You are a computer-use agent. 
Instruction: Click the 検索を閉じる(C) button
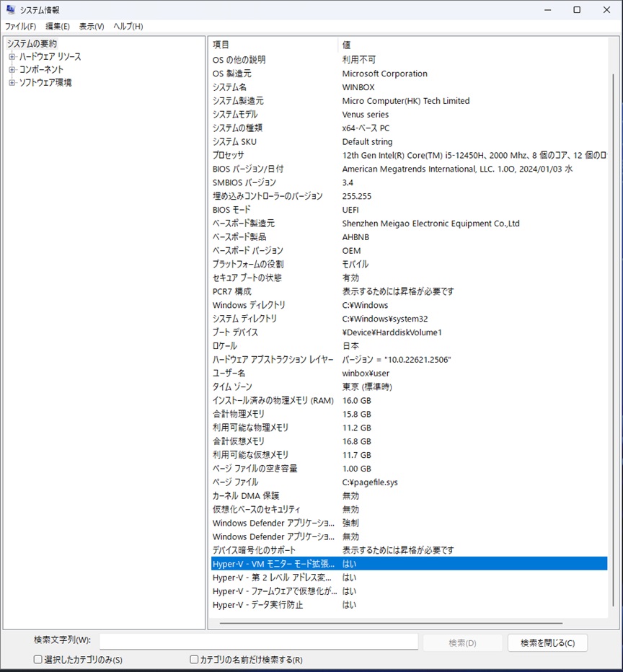click(x=547, y=642)
